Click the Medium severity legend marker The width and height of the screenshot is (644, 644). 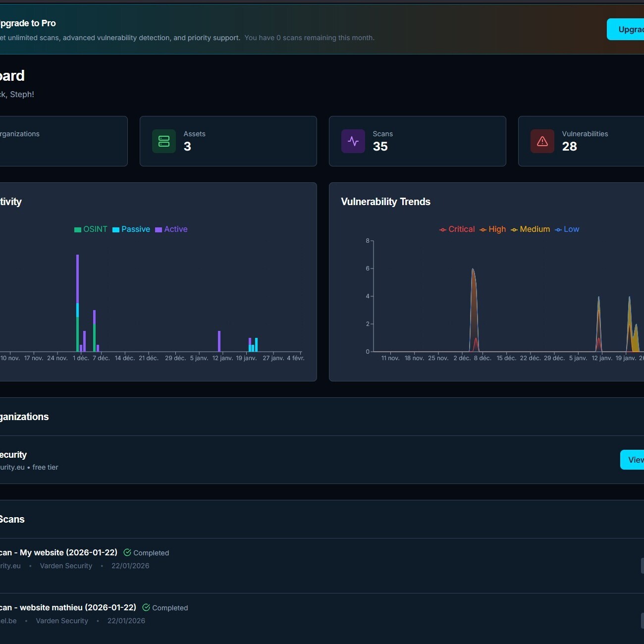click(515, 229)
